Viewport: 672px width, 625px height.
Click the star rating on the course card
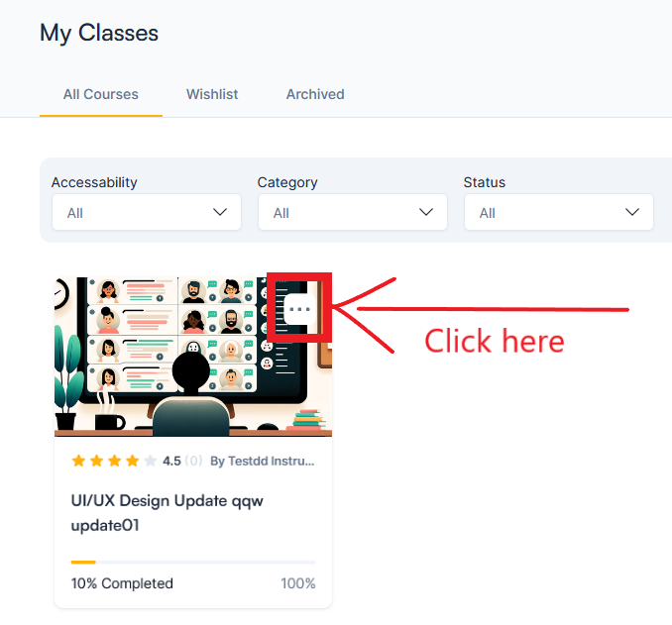coord(114,461)
